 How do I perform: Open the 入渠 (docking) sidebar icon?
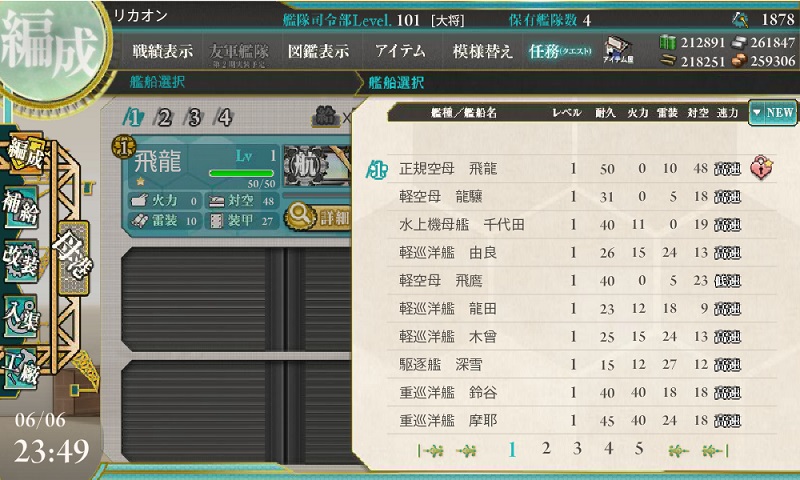21,316
